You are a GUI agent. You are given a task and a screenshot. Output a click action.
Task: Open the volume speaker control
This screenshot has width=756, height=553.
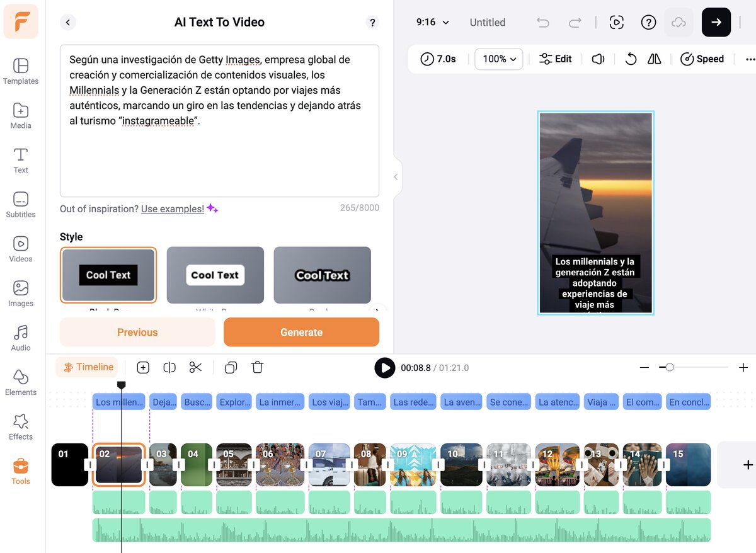(x=598, y=59)
